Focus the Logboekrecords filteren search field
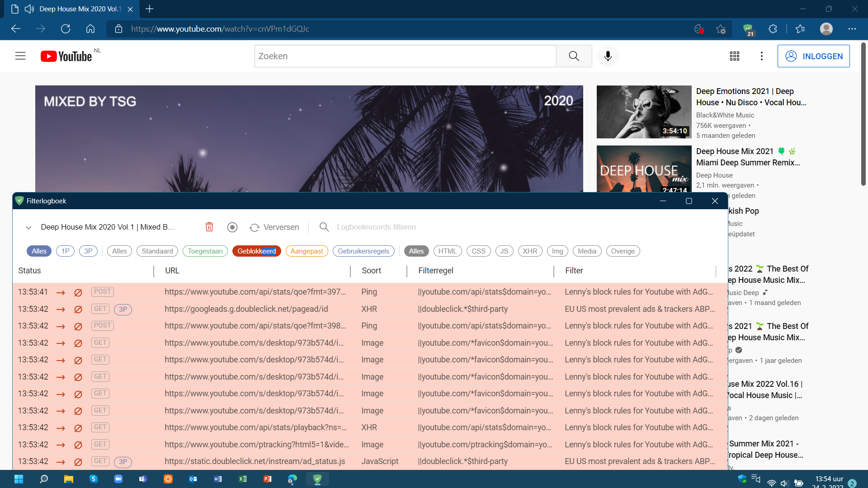 (x=376, y=227)
